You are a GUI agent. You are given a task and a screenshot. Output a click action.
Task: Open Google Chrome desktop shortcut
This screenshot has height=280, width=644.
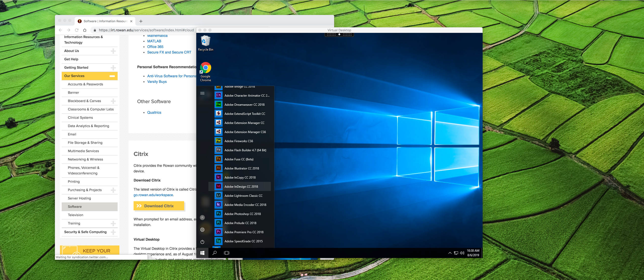(205, 72)
